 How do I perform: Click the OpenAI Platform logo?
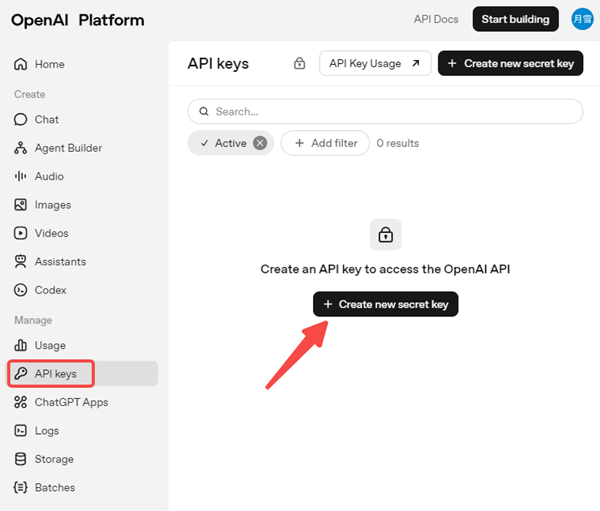(78, 20)
